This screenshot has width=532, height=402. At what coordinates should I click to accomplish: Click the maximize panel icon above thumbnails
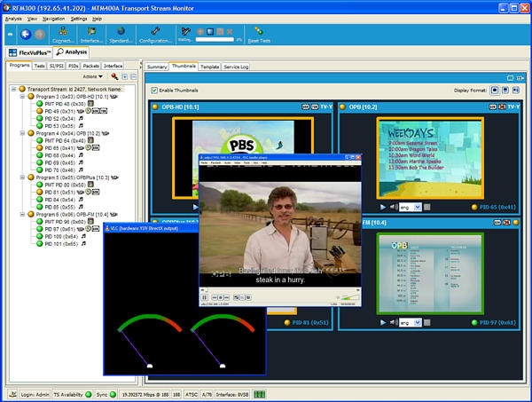pyautogui.click(x=510, y=78)
